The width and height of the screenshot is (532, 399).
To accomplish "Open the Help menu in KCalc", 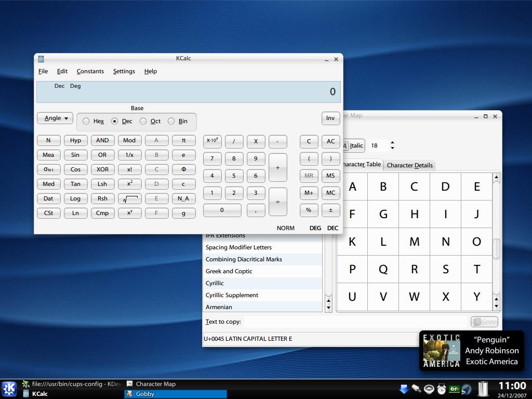I will 151,71.
